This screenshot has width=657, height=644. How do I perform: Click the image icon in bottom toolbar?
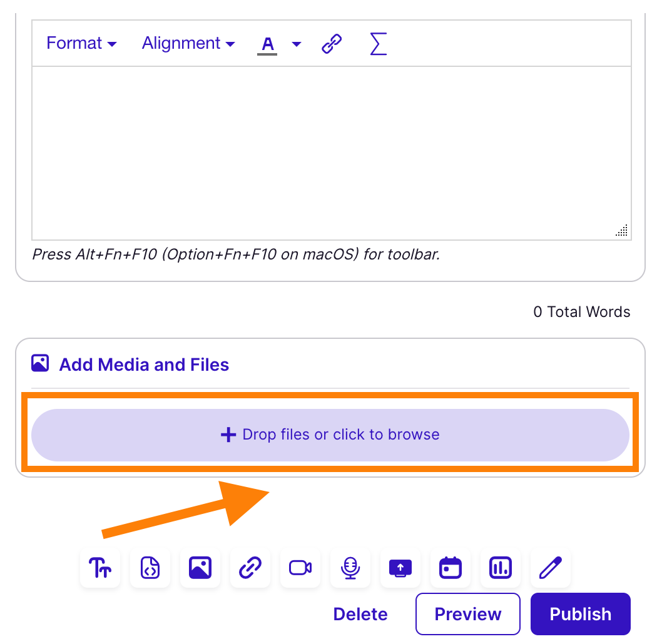(200, 568)
